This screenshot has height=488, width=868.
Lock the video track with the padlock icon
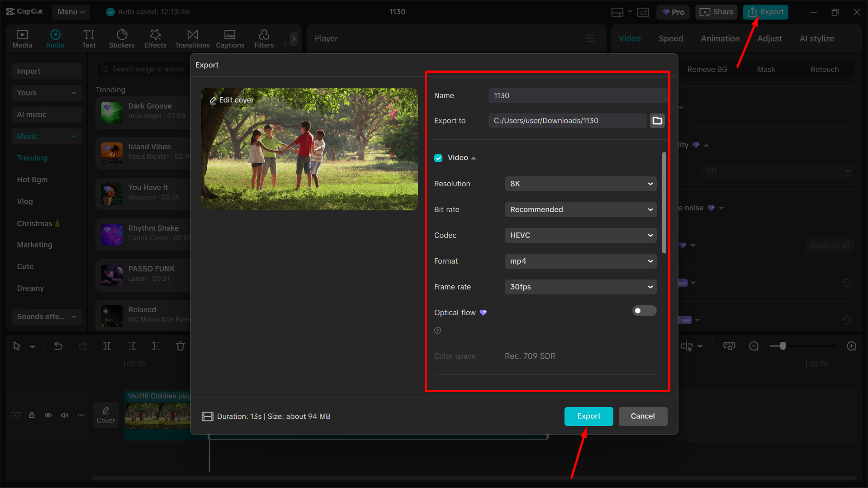click(x=32, y=415)
